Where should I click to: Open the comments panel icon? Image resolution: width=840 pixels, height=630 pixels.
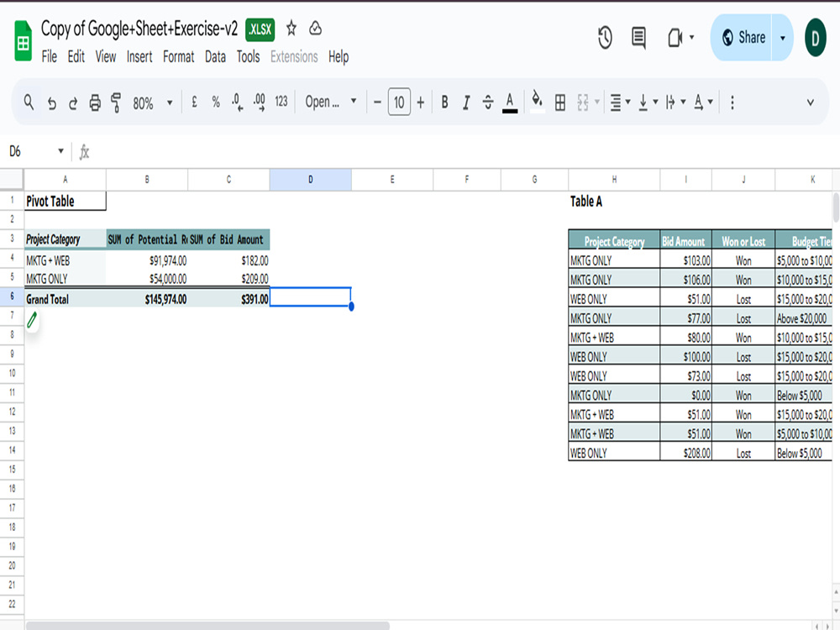click(x=638, y=38)
